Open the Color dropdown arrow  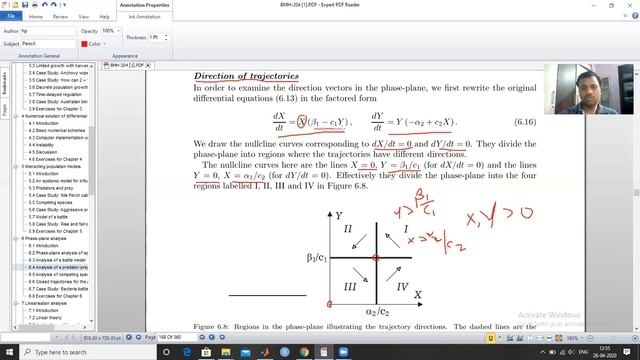pyautogui.click(x=104, y=44)
